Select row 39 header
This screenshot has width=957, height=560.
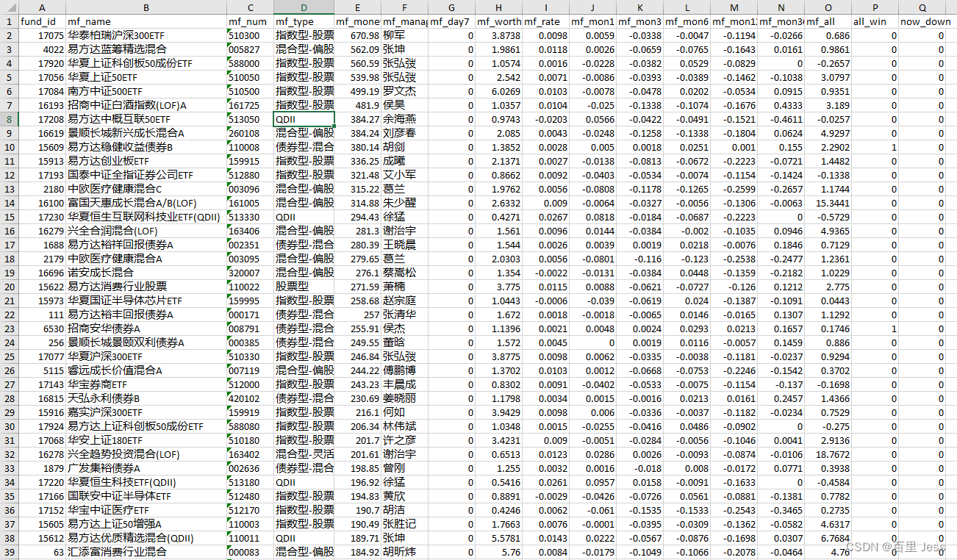(9, 552)
